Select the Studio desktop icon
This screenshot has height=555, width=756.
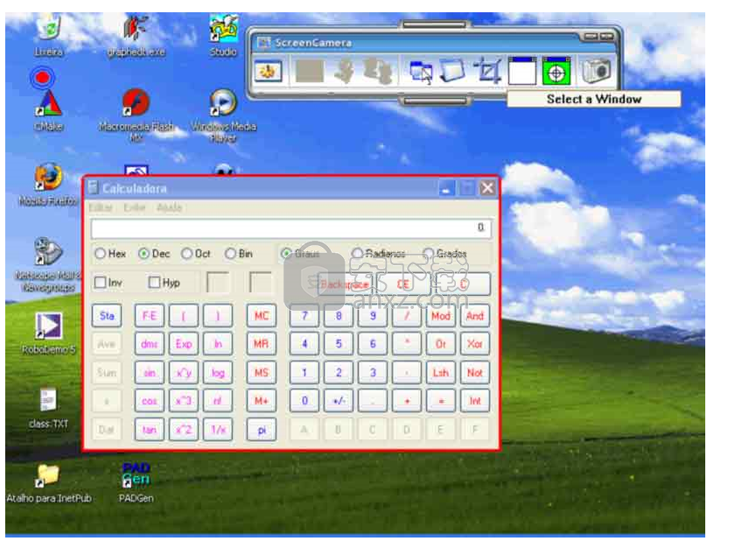223,35
